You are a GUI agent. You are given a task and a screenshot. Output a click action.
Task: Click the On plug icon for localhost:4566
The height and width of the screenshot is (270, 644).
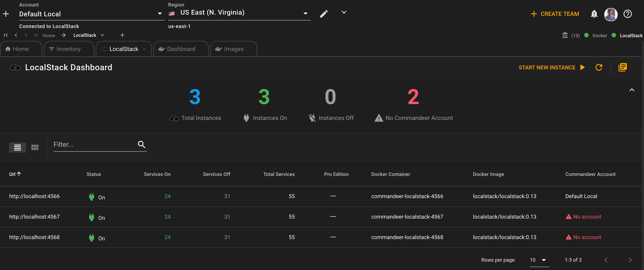coord(92,197)
